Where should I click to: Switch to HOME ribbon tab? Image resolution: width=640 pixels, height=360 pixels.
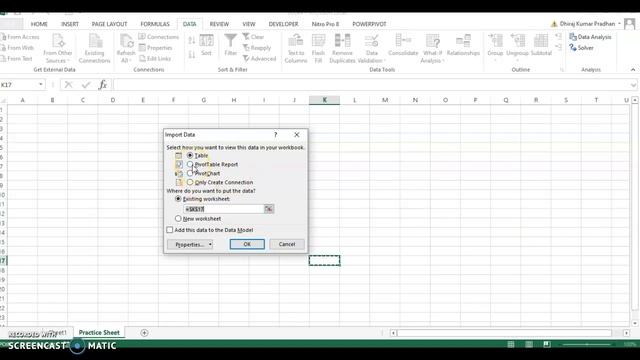tap(39, 24)
